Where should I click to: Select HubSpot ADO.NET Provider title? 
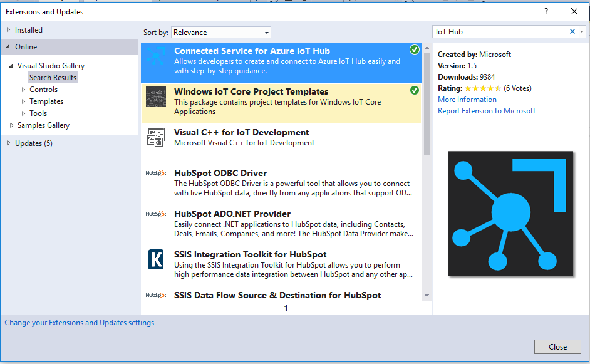pos(232,214)
